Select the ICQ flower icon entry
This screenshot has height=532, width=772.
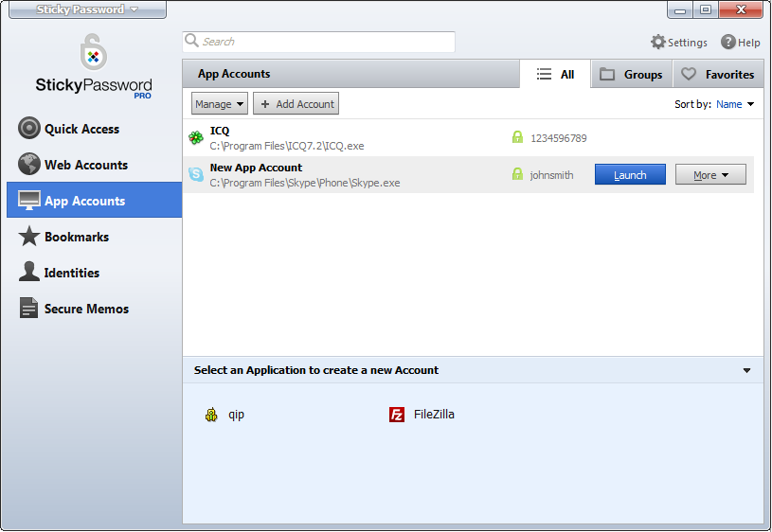point(196,138)
